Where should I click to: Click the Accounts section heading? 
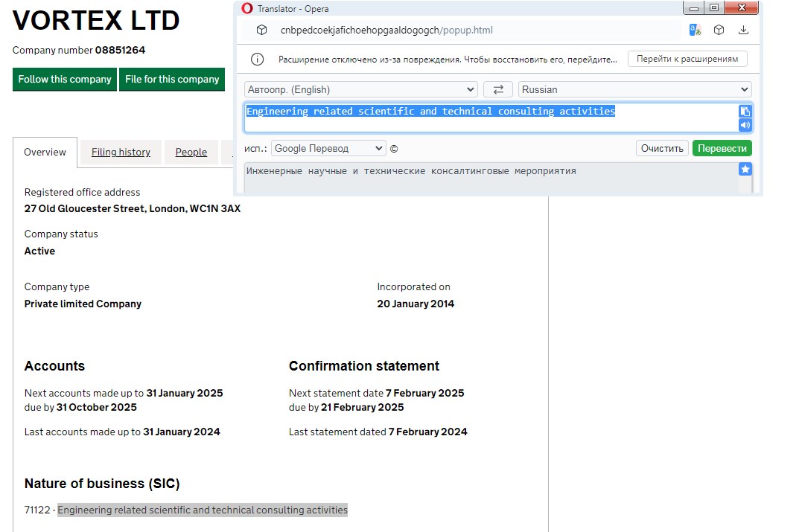coord(54,366)
